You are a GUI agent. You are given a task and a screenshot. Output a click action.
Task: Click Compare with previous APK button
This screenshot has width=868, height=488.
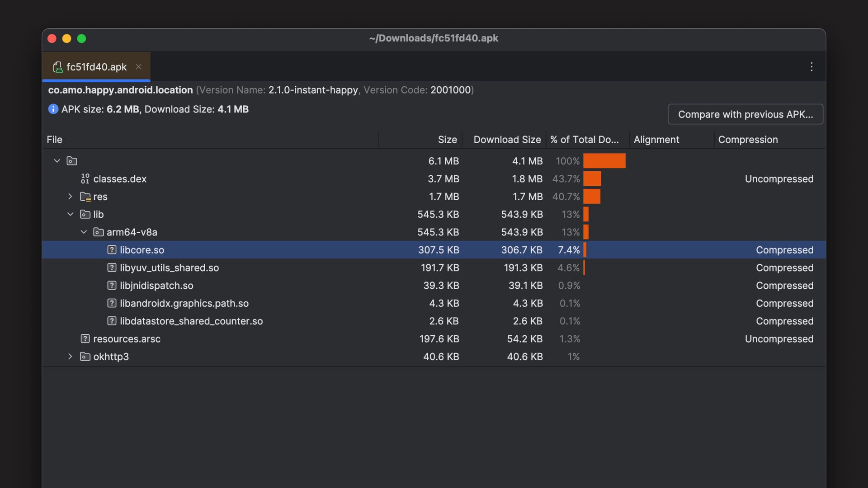pos(745,114)
